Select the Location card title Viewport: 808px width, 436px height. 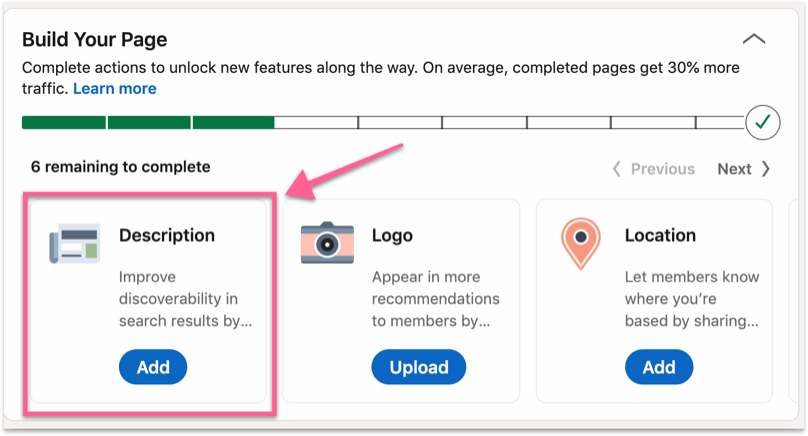tap(660, 236)
